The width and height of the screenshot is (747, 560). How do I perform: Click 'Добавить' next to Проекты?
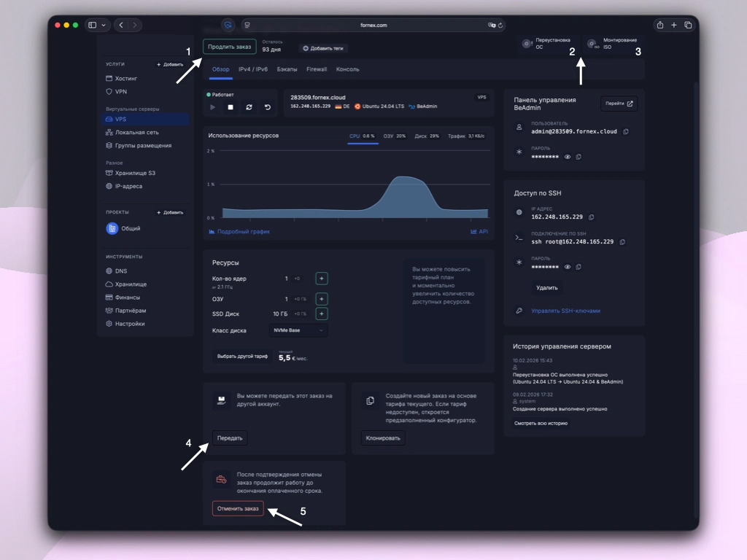170,212
